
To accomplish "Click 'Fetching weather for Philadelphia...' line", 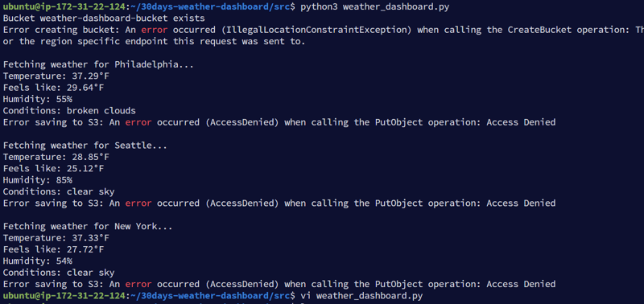I will click(98, 65).
